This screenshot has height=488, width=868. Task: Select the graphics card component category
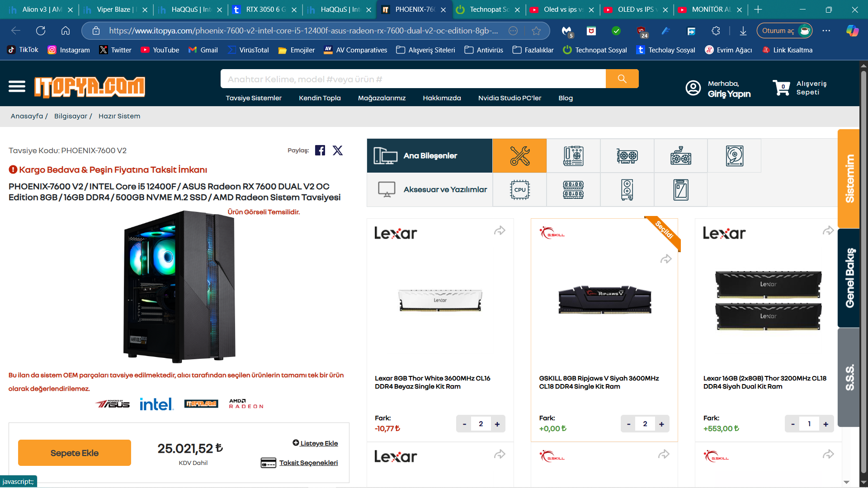(x=627, y=156)
